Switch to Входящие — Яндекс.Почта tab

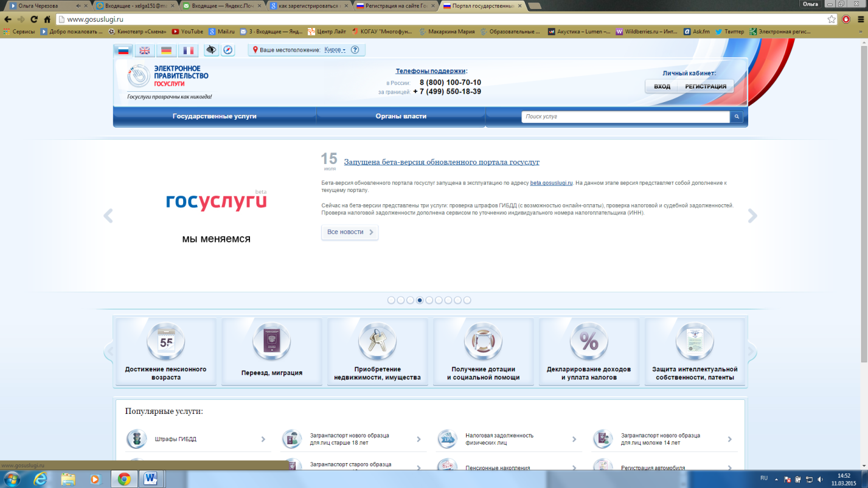pyautogui.click(x=222, y=5)
